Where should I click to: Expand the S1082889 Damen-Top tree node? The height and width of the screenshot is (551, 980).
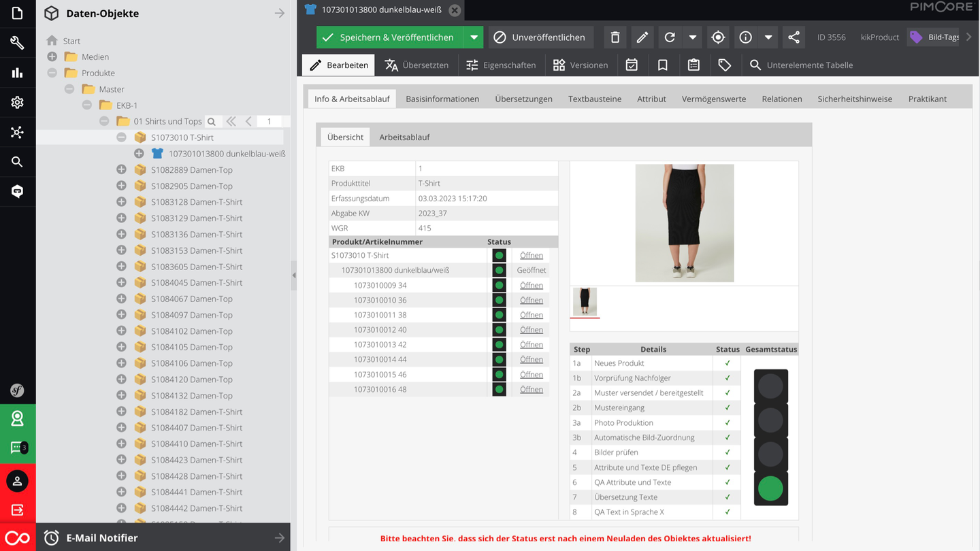(121, 169)
